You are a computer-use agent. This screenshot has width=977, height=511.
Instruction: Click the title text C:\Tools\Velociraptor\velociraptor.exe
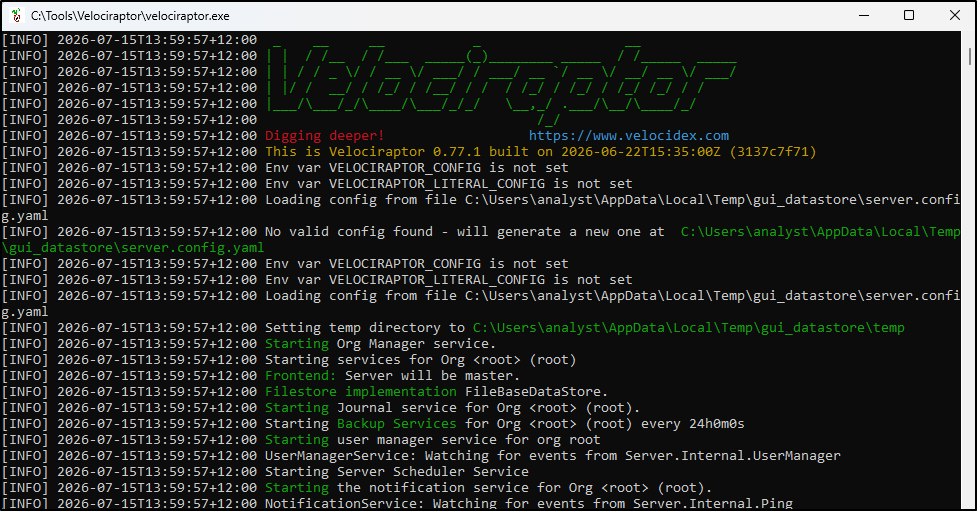(130, 16)
